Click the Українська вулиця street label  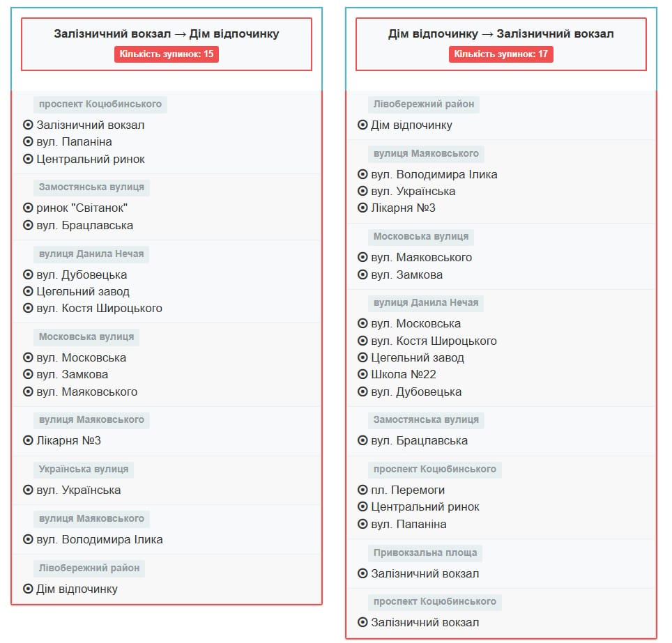84,469
